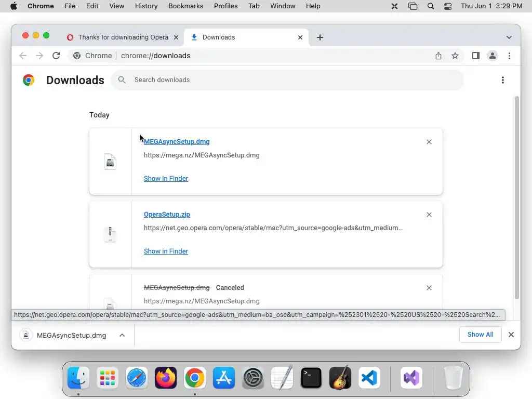Open the OperaSetup.zip file link
The image size is (532, 399).
pyautogui.click(x=167, y=215)
